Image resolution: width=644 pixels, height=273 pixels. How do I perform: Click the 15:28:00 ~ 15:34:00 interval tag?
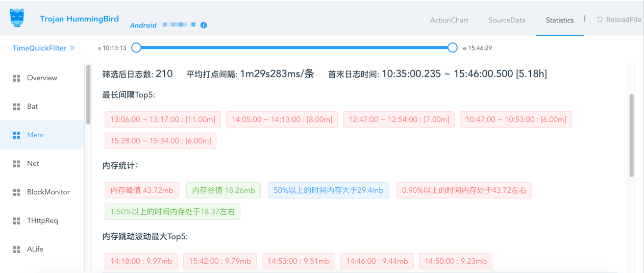coord(160,141)
